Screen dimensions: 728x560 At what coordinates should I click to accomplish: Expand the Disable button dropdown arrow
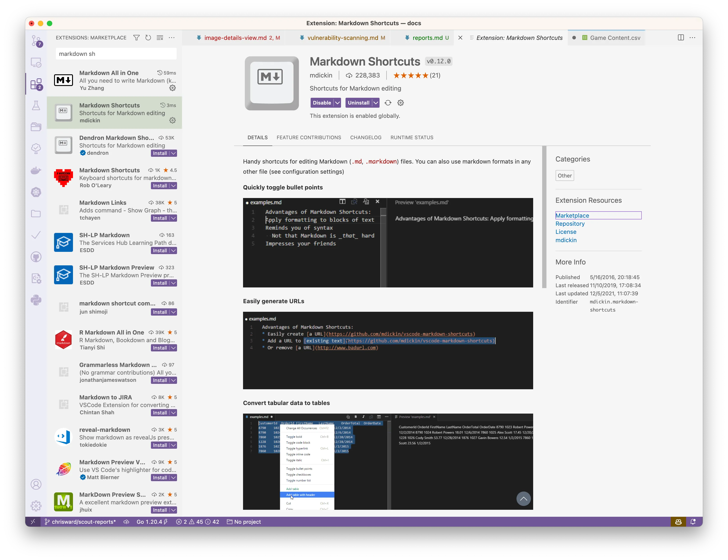click(337, 103)
